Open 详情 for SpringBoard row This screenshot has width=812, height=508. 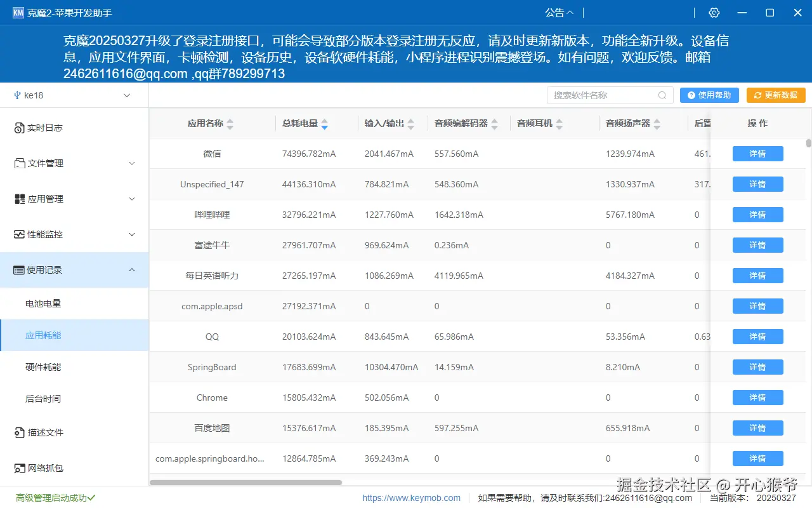[x=757, y=367]
